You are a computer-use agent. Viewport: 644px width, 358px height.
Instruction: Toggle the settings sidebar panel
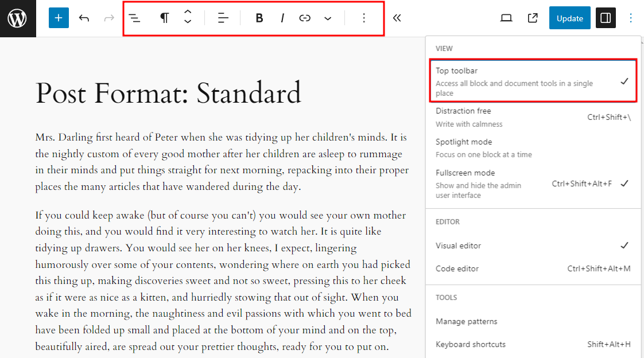click(x=605, y=18)
